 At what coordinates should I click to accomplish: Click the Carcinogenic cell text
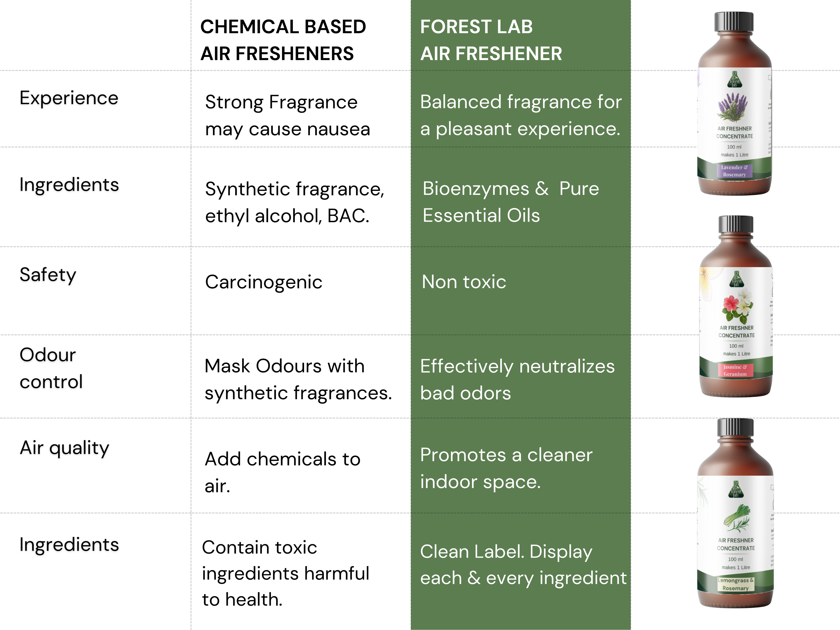point(264,282)
